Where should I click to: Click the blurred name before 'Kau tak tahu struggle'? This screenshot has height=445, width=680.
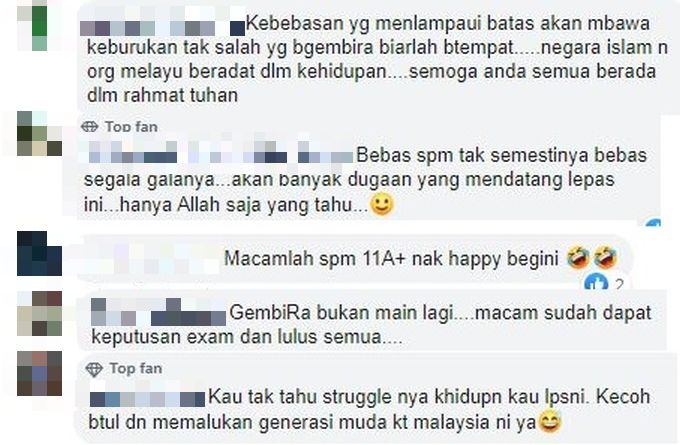pos(147,399)
